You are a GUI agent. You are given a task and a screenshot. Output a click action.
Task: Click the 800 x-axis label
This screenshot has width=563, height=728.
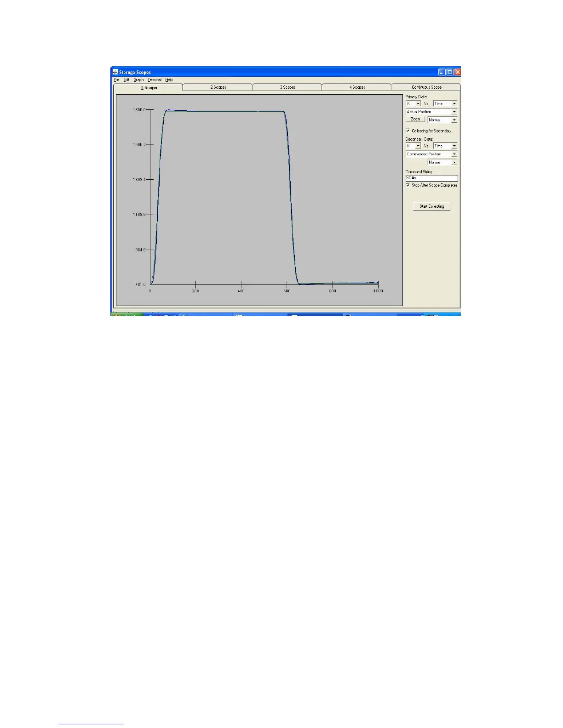point(333,291)
